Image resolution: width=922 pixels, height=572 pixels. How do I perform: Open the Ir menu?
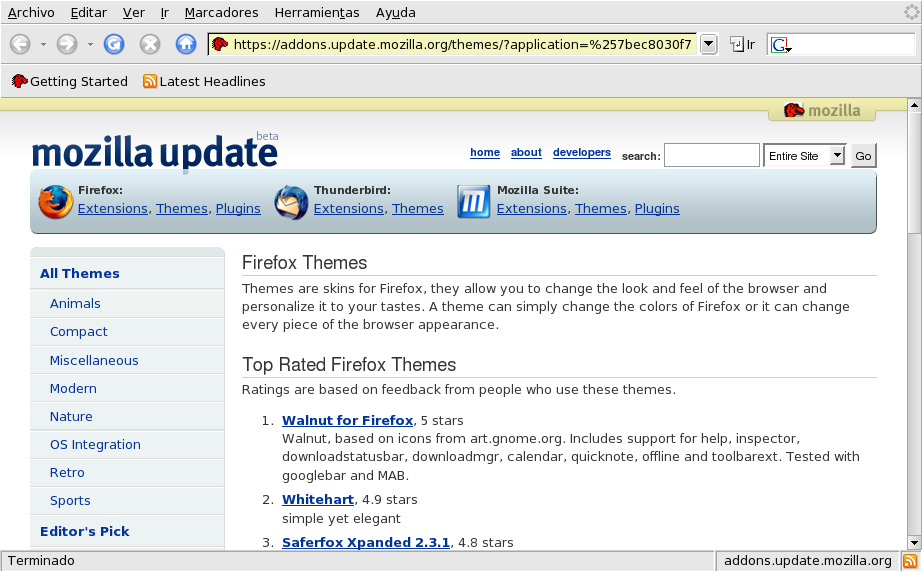click(165, 12)
